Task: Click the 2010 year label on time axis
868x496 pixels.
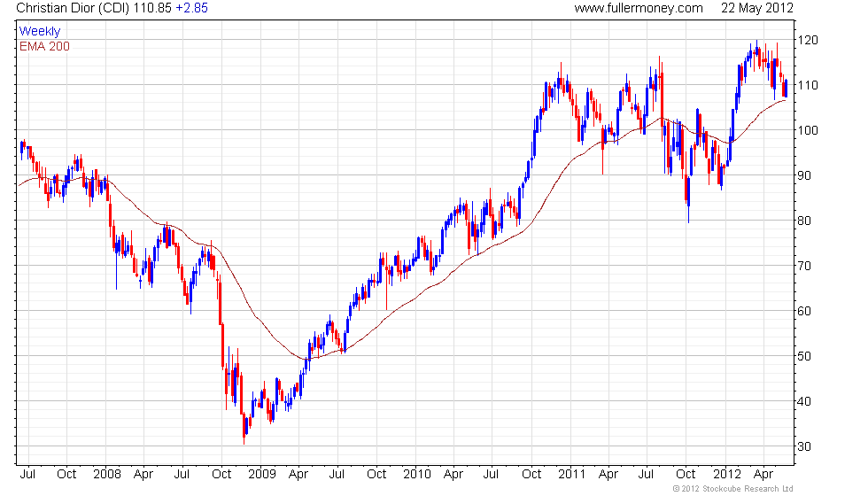Action: pos(417,475)
